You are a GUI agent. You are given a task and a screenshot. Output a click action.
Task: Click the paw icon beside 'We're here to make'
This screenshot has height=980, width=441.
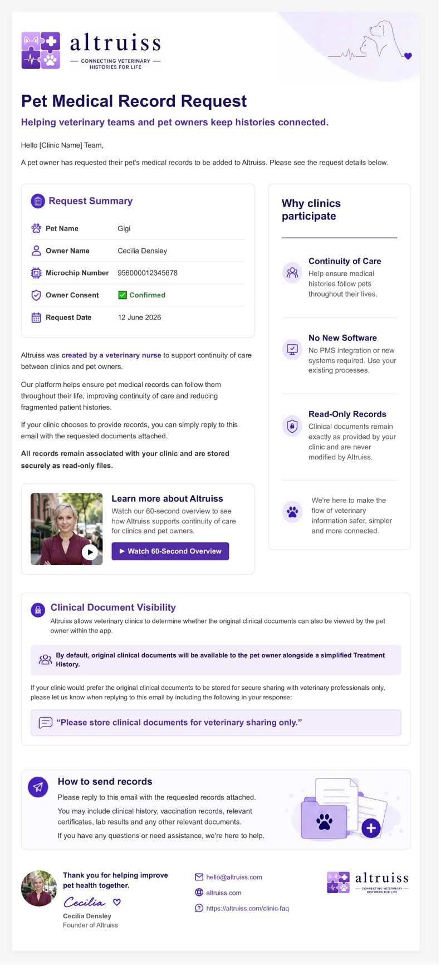[292, 511]
